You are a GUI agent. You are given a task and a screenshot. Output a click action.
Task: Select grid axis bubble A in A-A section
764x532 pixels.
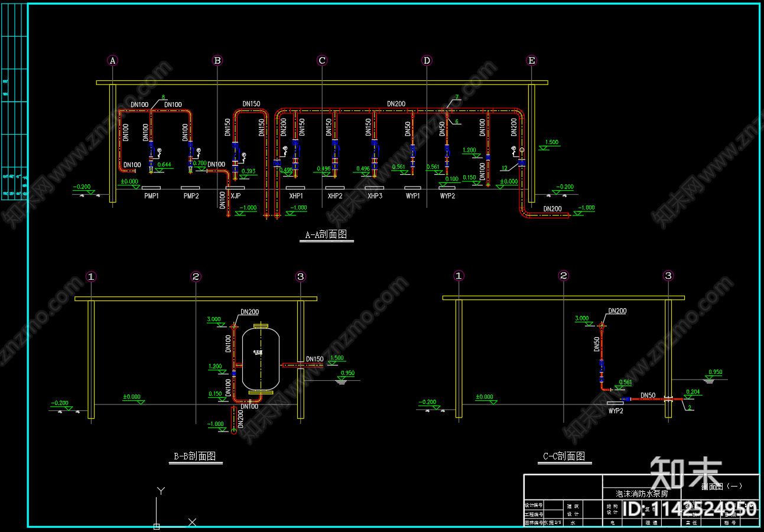point(113,60)
